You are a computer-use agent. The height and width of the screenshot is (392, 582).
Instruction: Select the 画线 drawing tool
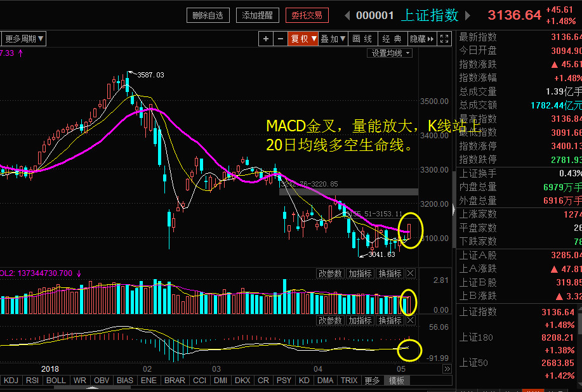[x=362, y=39]
